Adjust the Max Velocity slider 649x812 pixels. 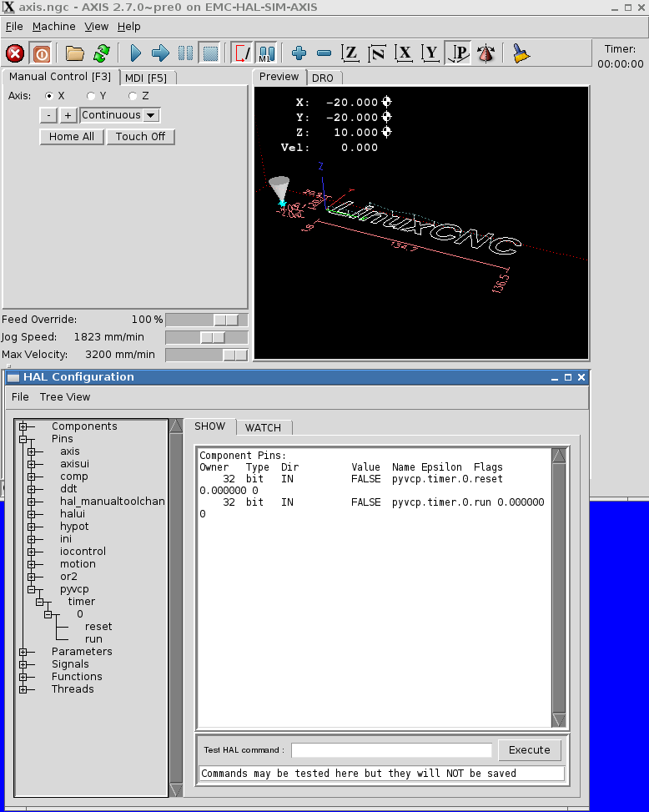pos(235,356)
